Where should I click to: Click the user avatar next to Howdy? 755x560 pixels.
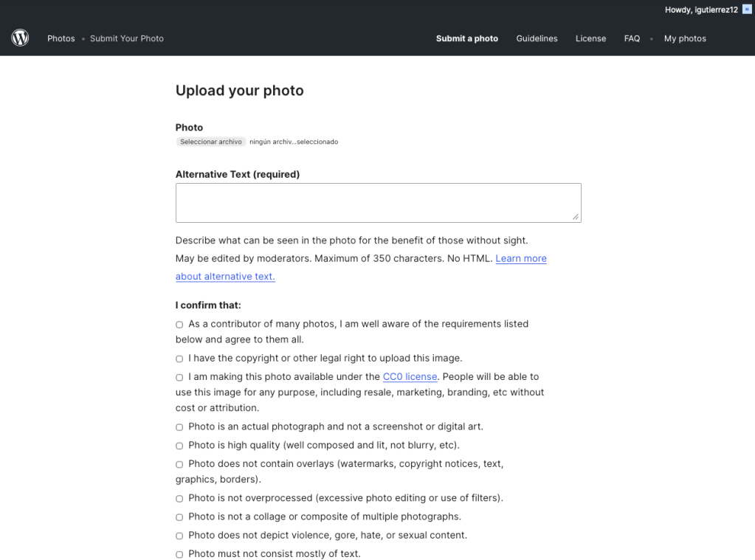746,9
